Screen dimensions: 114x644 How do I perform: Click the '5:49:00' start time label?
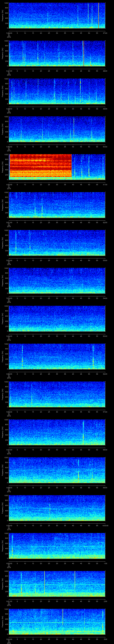pyautogui.click(x=9, y=147)
